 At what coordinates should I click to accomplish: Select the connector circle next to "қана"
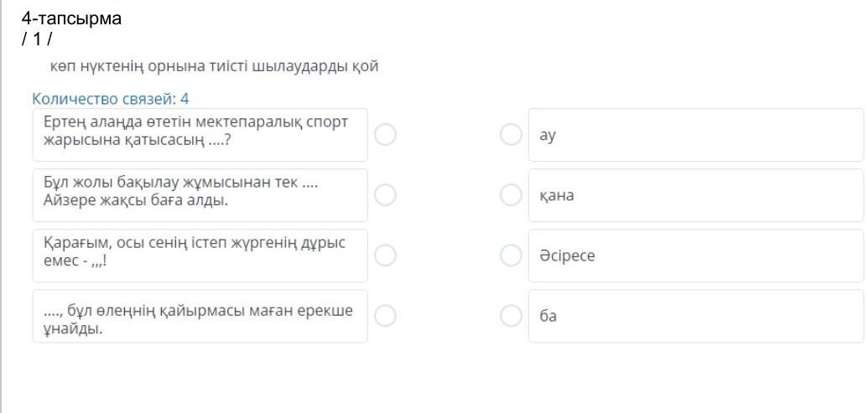click(x=511, y=195)
